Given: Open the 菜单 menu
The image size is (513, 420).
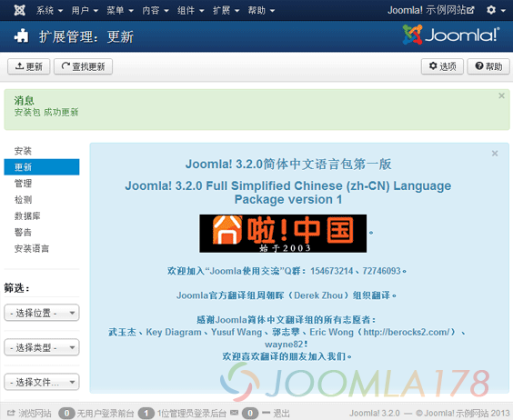Looking at the screenshot, I should pyautogui.click(x=120, y=11).
